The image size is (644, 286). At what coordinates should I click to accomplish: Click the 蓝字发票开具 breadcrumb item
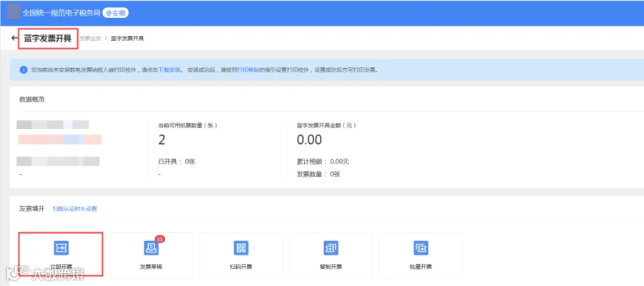pyautogui.click(x=127, y=38)
